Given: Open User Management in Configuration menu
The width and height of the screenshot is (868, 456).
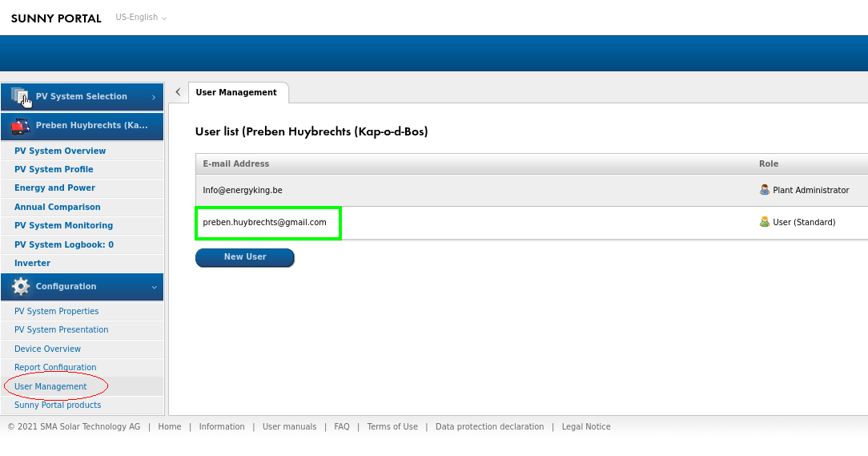Looking at the screenshot, I should (50, 386).
